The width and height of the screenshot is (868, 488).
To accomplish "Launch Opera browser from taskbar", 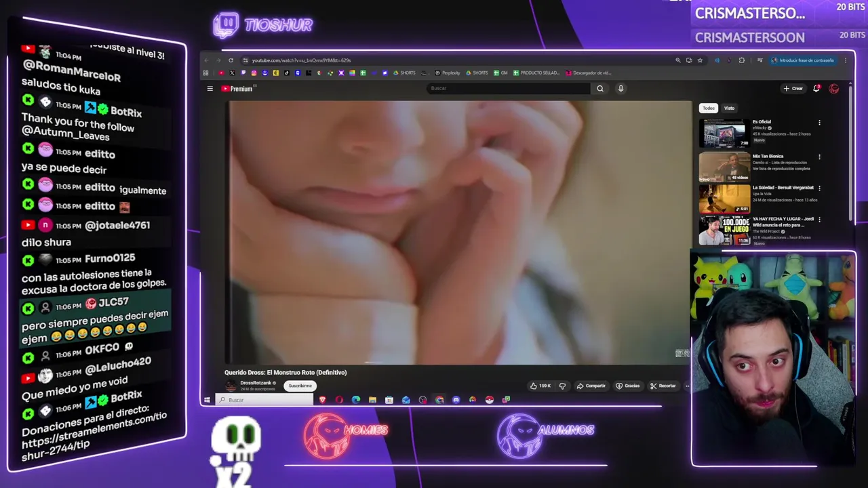I will (x=339, y=400).
